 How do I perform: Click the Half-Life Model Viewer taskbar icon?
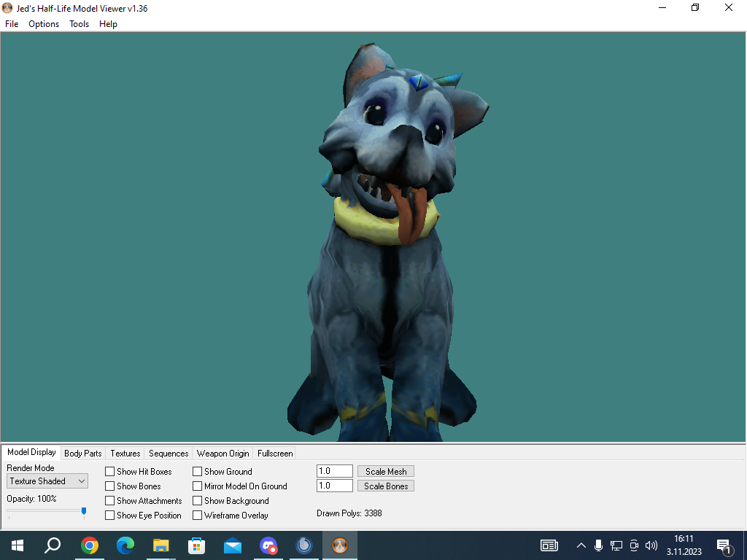click(x=340, y=545)
